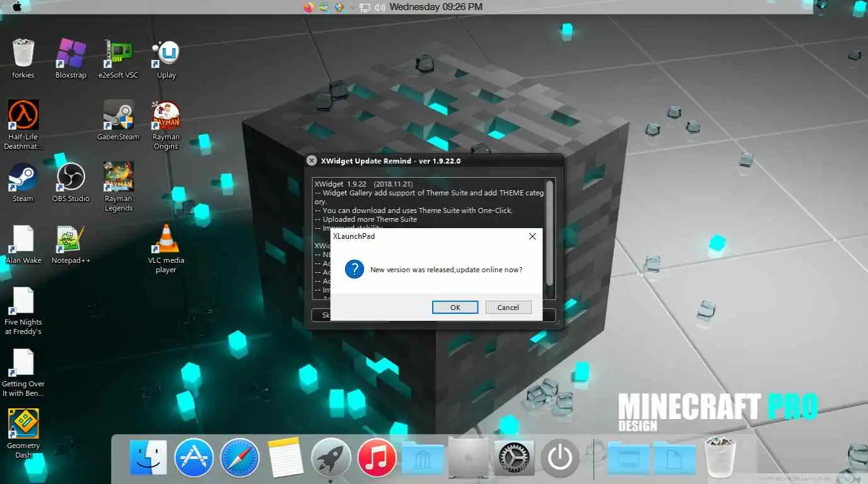Open the window folder in the dock

pos(629,458)
